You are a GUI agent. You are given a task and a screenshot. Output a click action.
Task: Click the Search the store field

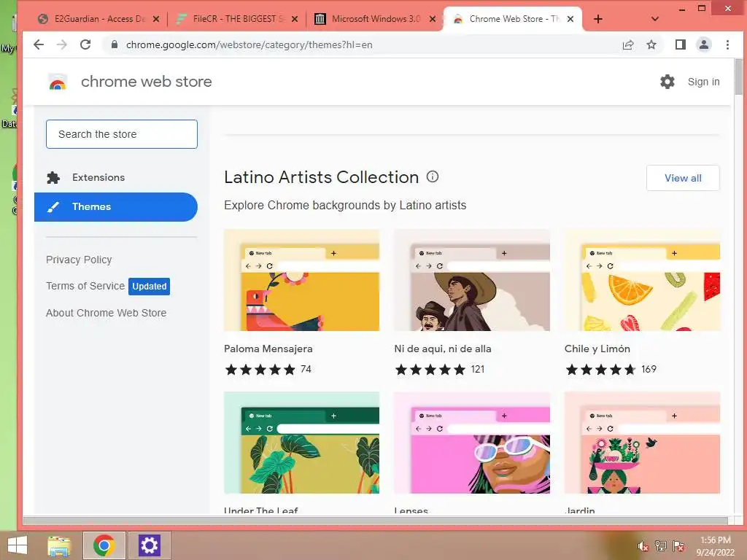(x=122, y=134)
